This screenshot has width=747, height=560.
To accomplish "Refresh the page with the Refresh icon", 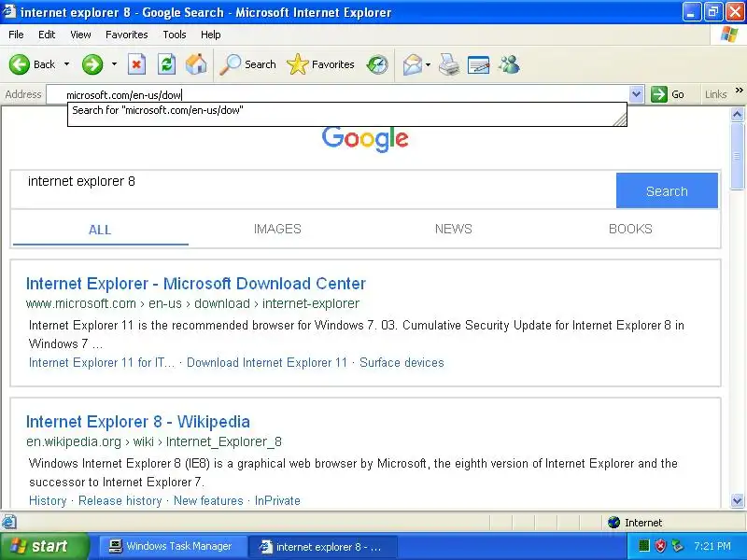I will click(x=167, y=64).
